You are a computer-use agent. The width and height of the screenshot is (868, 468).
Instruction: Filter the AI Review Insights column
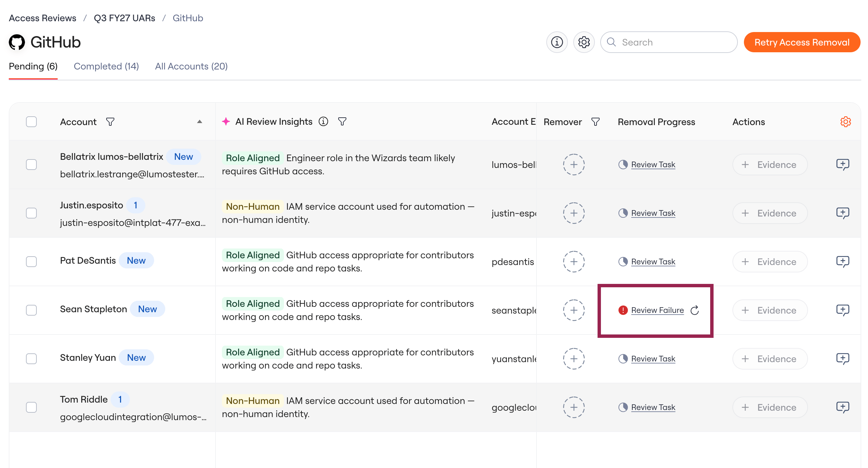pos(342,121)
